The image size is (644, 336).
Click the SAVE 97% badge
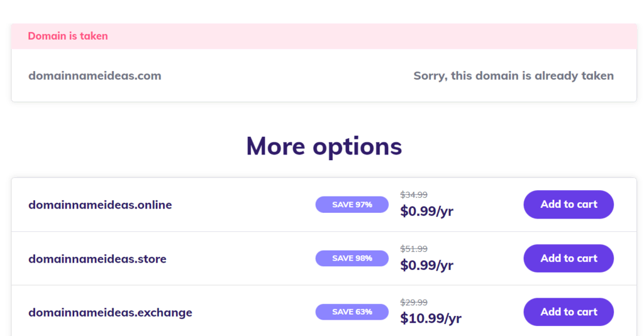tap(352, 205)
